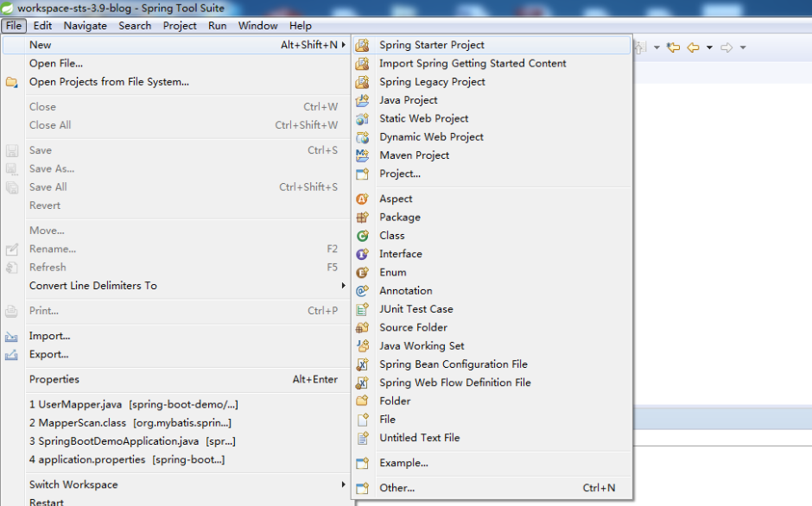Open the Navigate menu
Image resolution: width=812 pixels, height=506 pixels.
coord(85,26)
